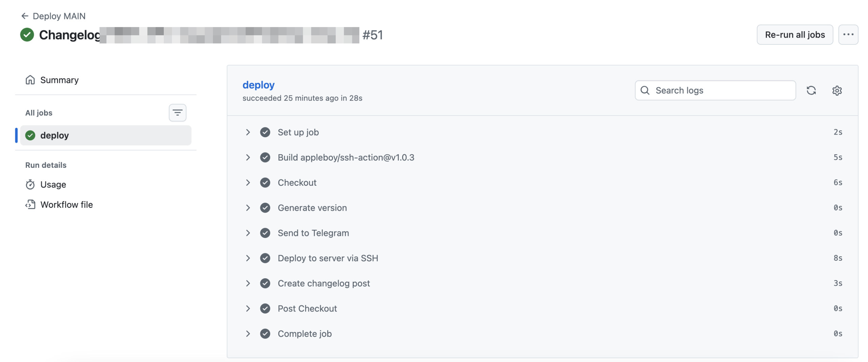The height and width of the screenshot is (362, 868).
Task: Expand the Deploy to server via SSH step
Action: point(248,258)
